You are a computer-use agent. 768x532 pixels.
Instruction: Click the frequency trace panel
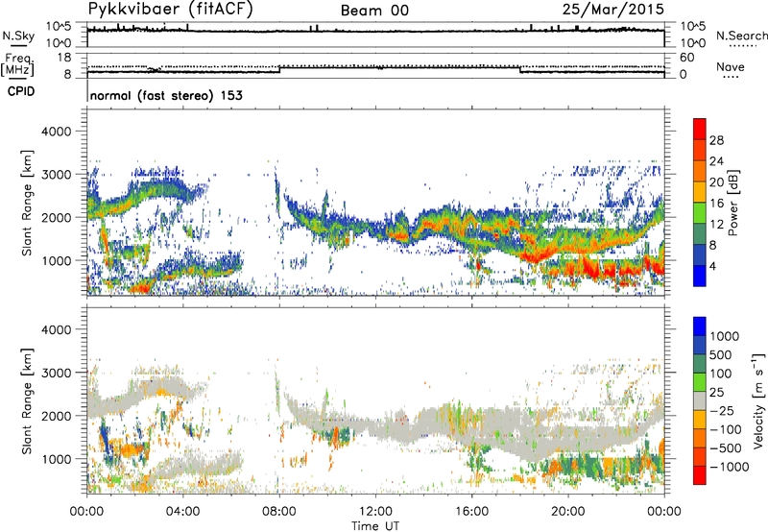click(x=375, y=65)
